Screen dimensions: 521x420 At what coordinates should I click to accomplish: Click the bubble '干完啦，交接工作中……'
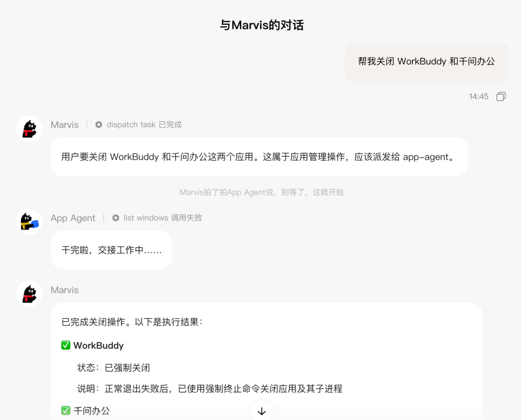click(111, 250)
